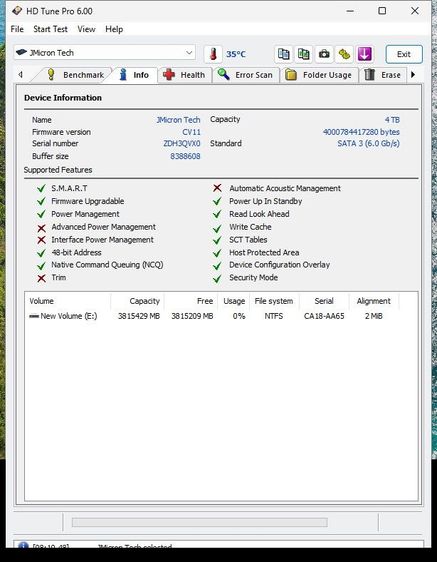Click the Volume column header
The height and width of the screenshot is (562, 437).
click(68, 301)
